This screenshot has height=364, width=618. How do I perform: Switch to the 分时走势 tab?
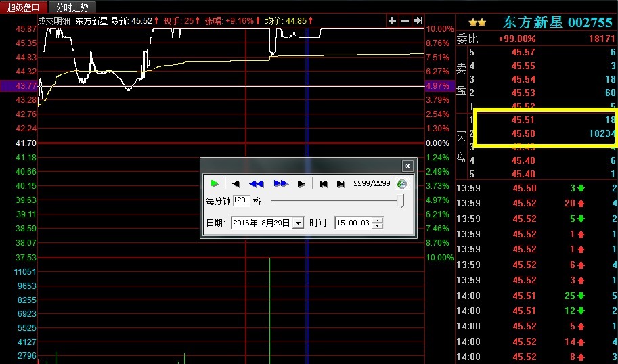click(x=72, y=7)
